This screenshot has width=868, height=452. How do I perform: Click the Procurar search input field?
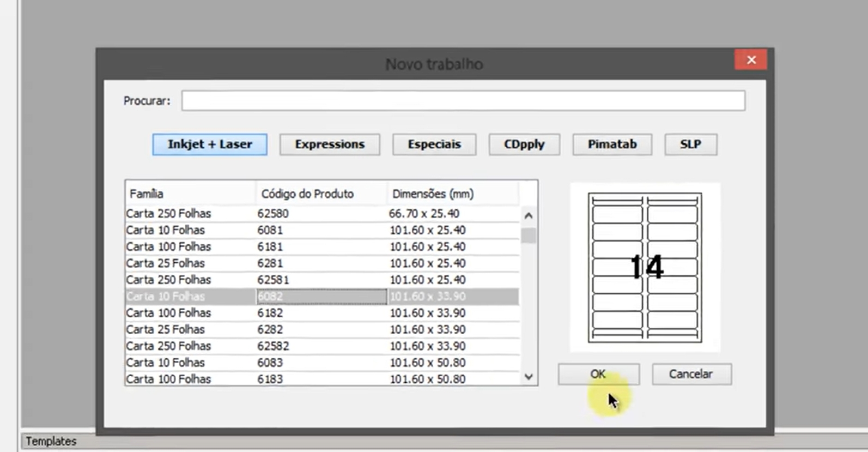coord(463,101)
